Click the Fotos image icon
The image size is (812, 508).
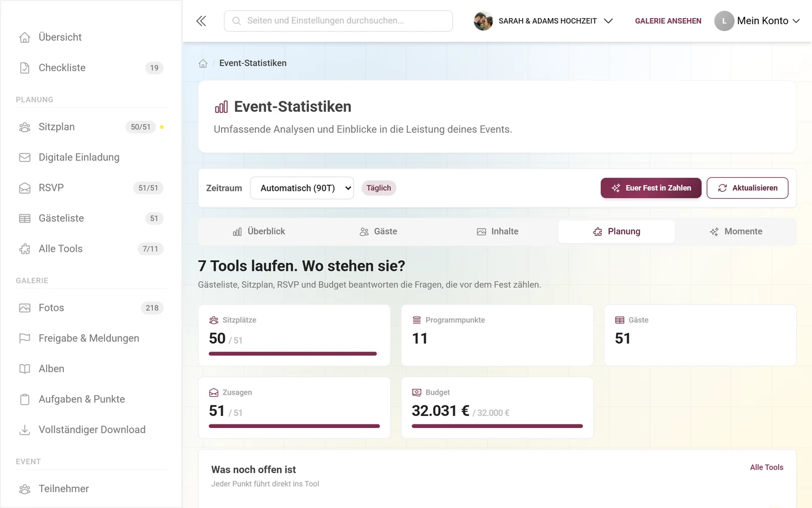point(25,308)
